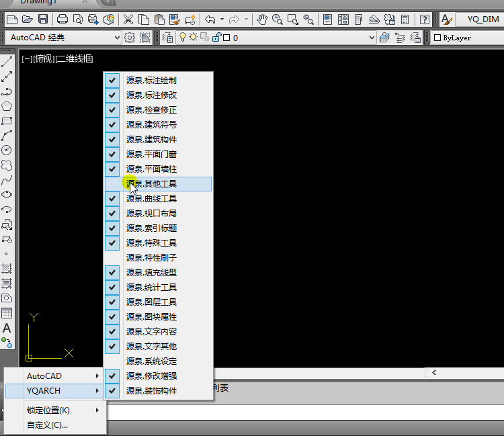Undo the last action with the Undo arrow
Screen dimensions: 504x436
click(x=210, y=19)
